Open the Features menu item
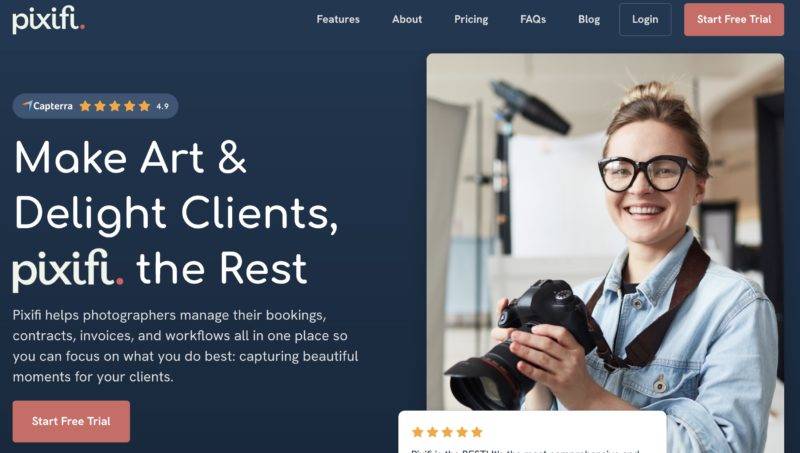Screen dimensions: 800x453 pyautogui.click(x=338, y=19)
